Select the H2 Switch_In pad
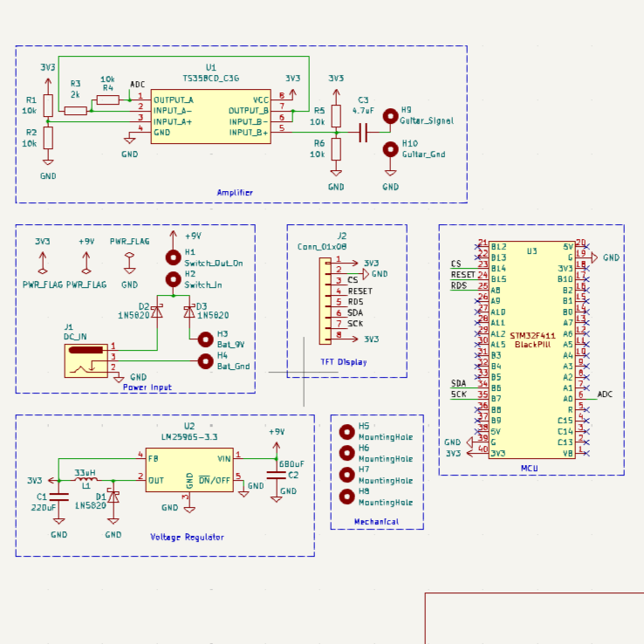 point(174,279)
